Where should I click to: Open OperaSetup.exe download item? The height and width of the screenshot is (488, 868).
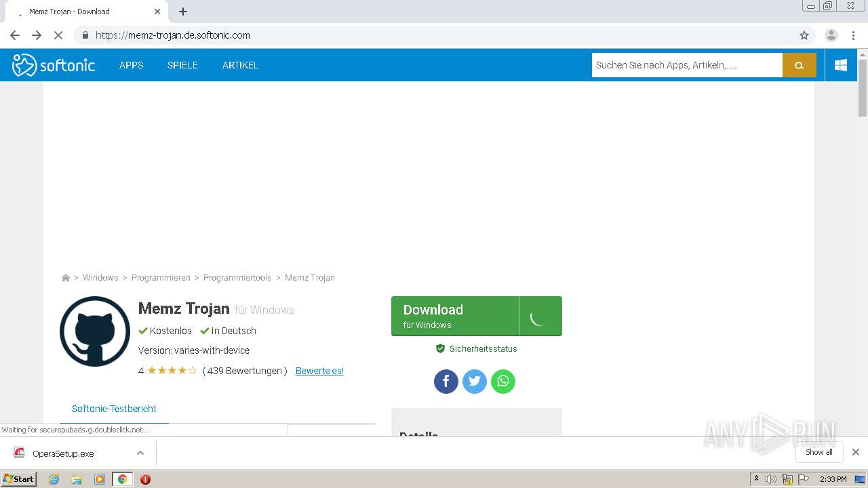63,453
